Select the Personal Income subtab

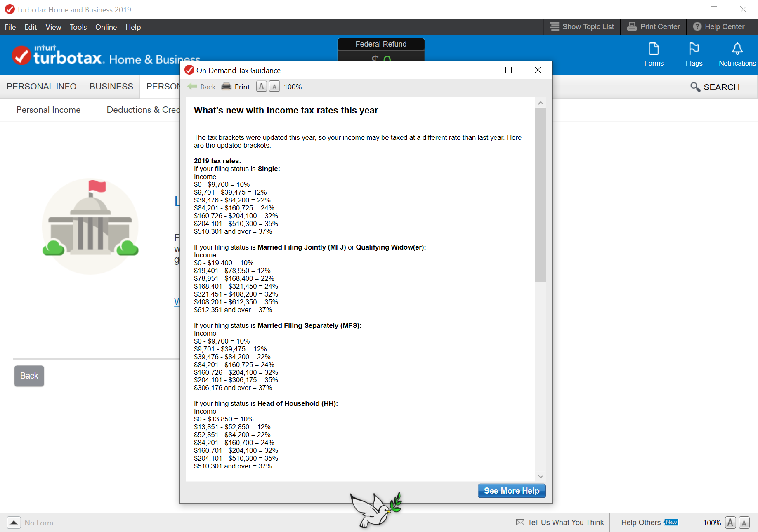(x=49, y=110)
